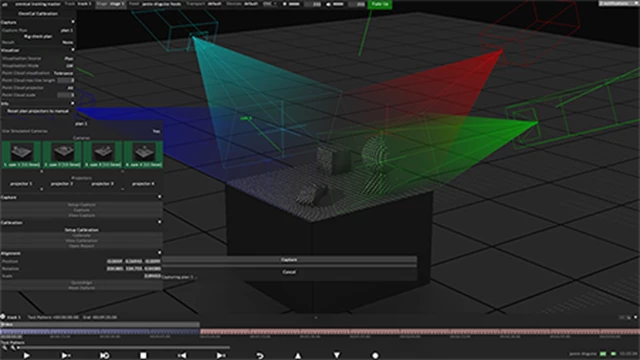This screenshot has height=360, width=640.
Task: Click the Open Report button
Action: pos(82,246)
